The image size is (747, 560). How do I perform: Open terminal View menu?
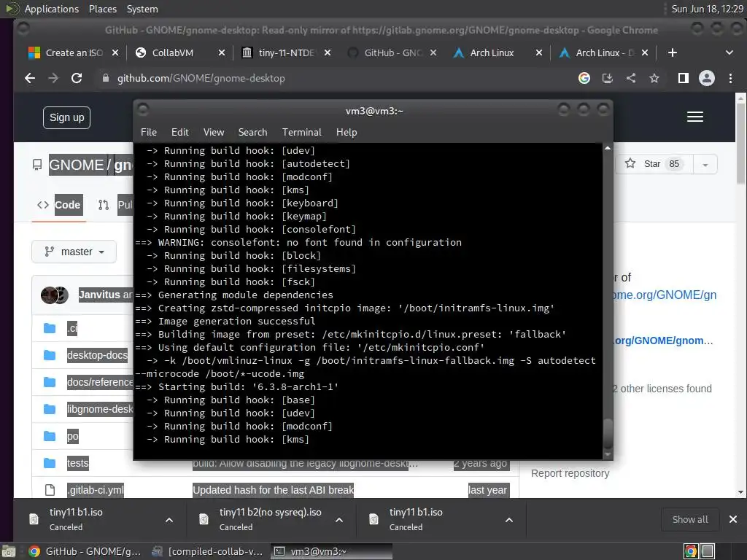click(214, 133)
